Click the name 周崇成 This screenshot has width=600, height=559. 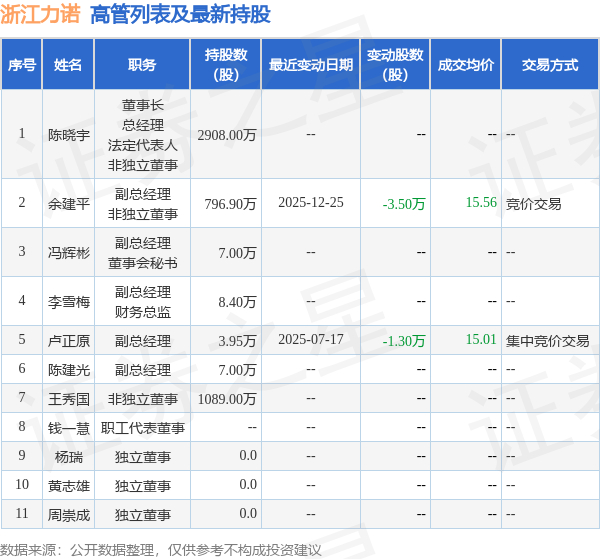coord(69,515)
